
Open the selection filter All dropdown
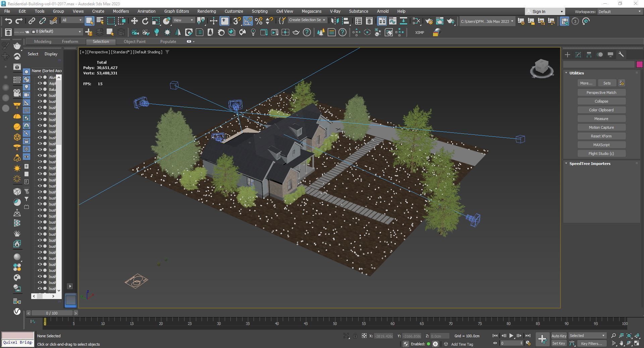[x=71, y=20]
